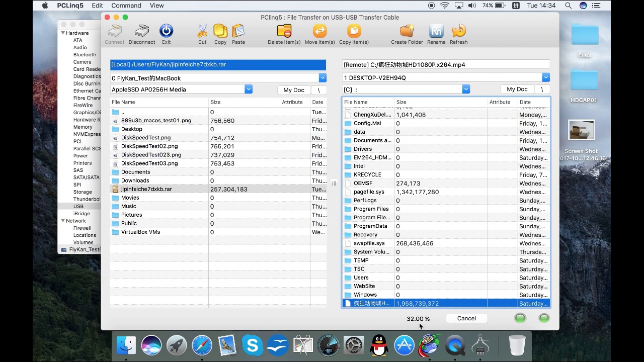Open the AppleSSD AP0256H Media drive dropdown
This screenshot has width=644, height=362.
click(248, 89)
